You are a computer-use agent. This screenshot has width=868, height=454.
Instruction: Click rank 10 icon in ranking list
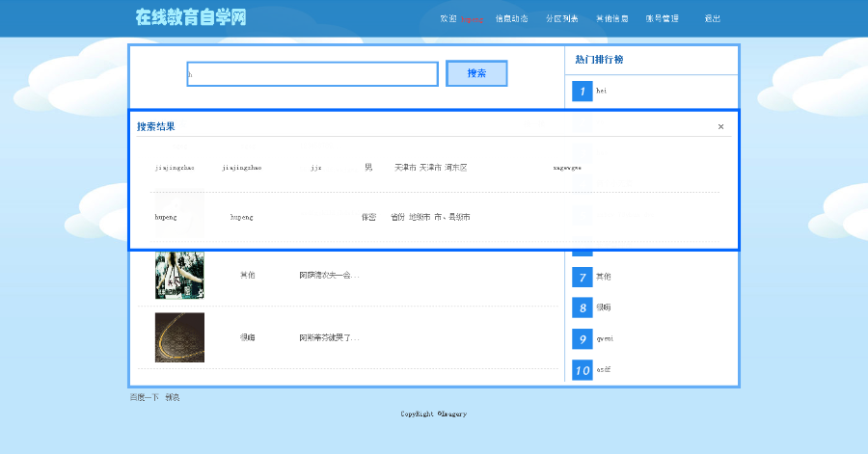click(x=583, y=369)
